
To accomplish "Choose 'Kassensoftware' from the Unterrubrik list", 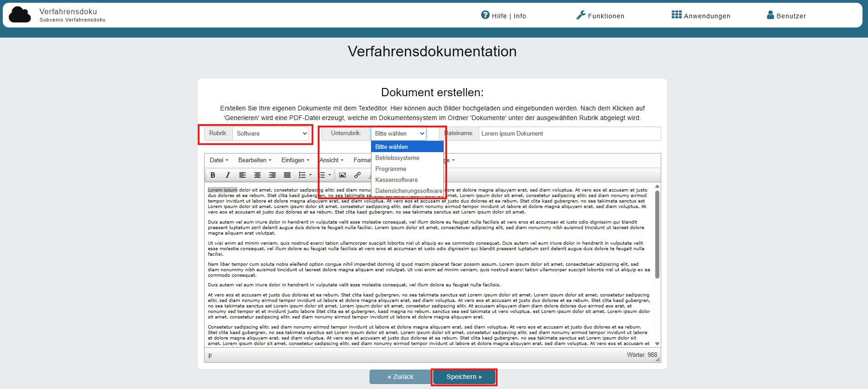I will click(x=407, y=180).
